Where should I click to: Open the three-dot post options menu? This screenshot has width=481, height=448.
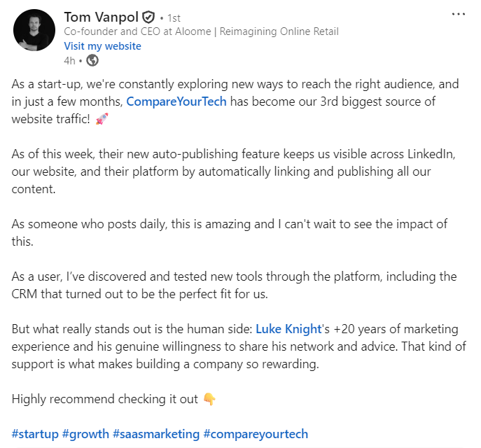point(459,13)
